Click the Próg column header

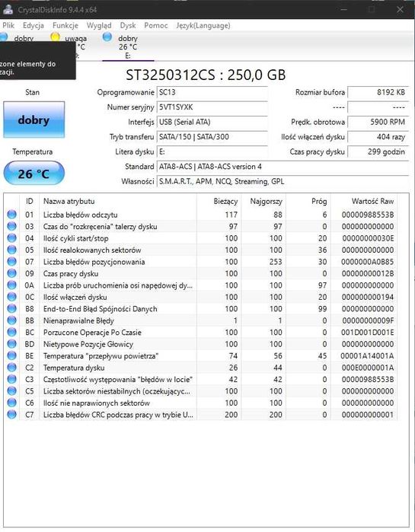(x=308, y=201)
